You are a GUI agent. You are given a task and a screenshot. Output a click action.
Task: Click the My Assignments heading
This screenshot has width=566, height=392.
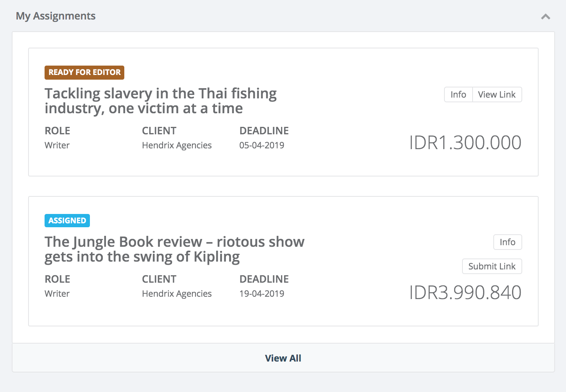pos(56,16)
